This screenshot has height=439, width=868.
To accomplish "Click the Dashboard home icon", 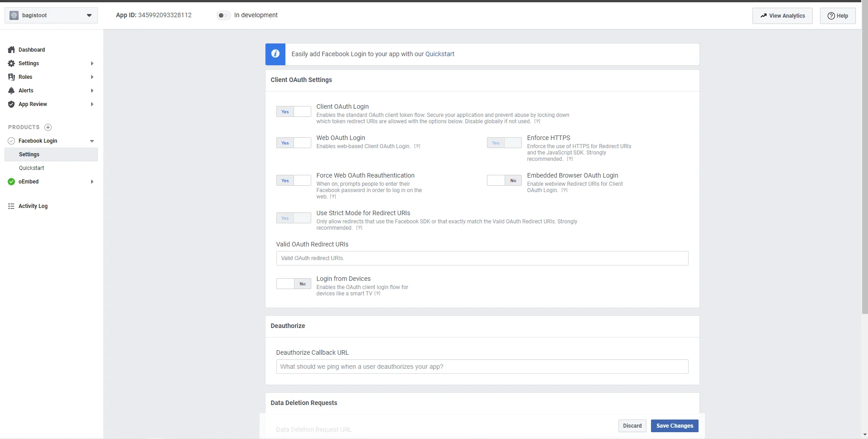I will coord(11,50).
